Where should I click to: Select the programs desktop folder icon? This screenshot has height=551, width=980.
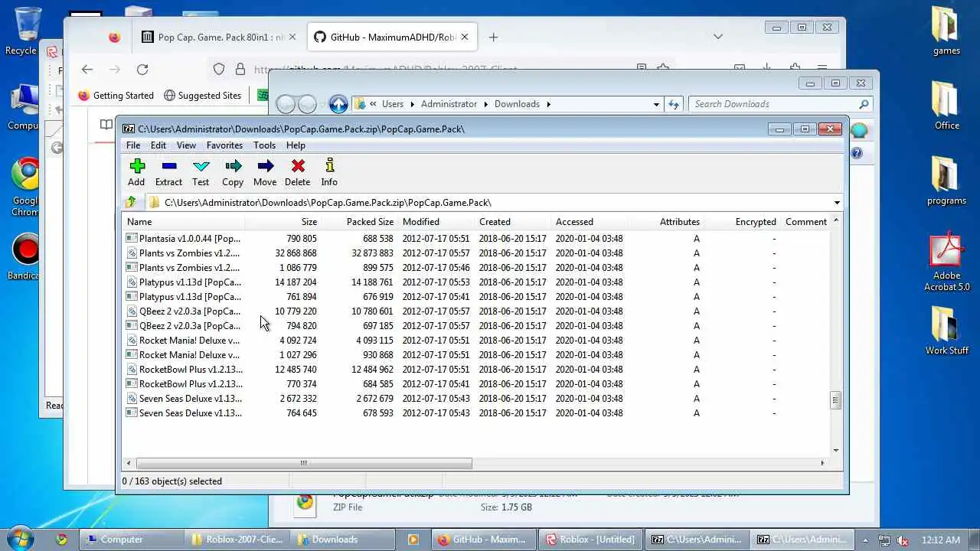pos(946,181)
